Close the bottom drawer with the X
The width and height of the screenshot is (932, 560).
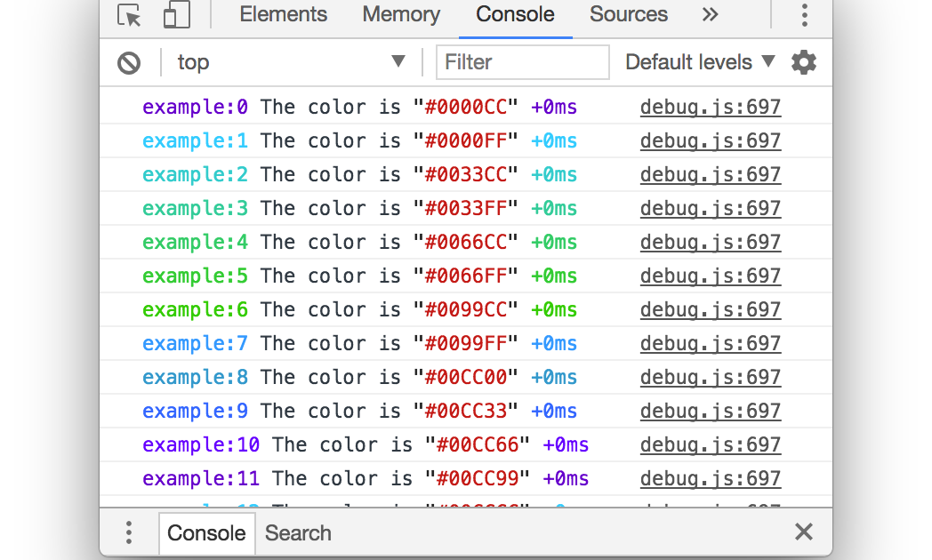click(803, 532)
